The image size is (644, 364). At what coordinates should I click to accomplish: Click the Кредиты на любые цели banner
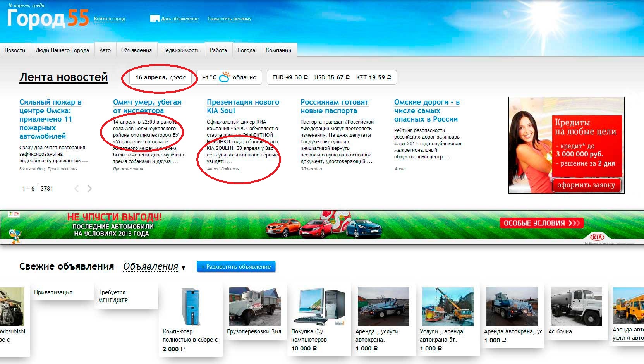tap(566, 145)
